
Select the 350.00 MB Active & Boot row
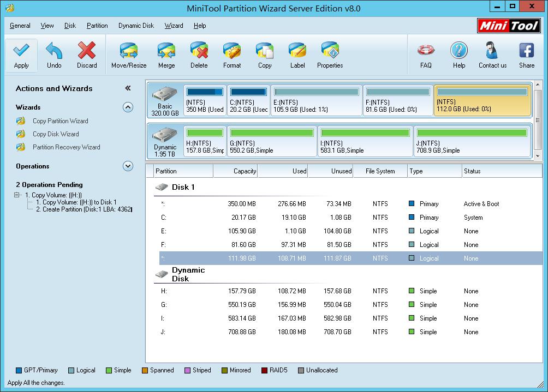[x=350, y=204]
